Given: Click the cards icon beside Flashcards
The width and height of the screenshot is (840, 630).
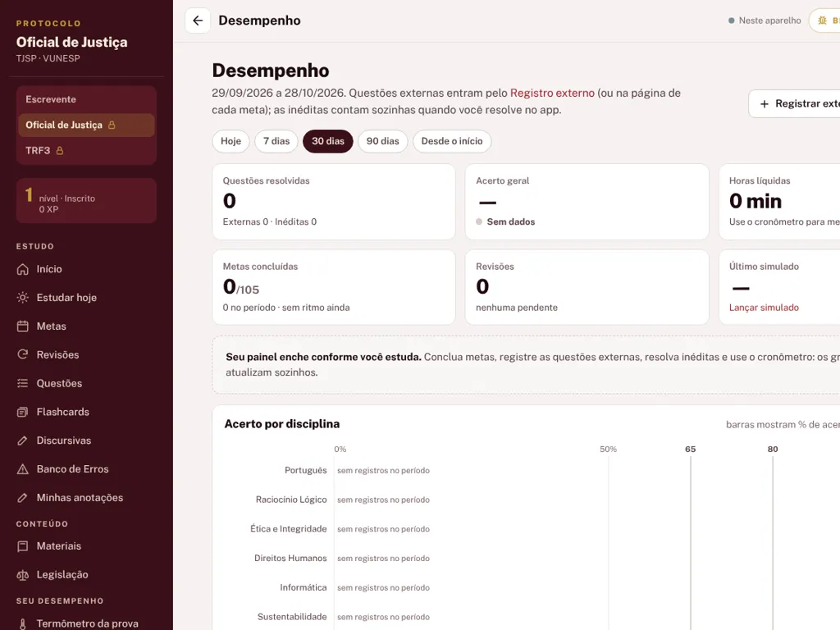Looking at the screenshot, I should point(22,412).
